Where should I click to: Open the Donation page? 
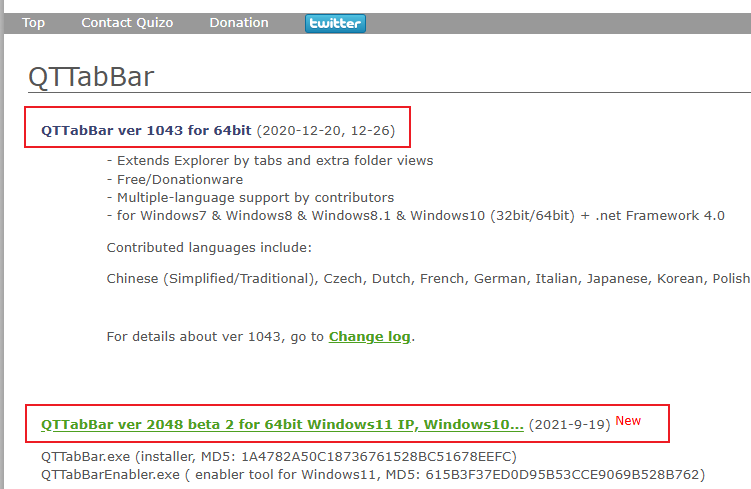[239, 23]
